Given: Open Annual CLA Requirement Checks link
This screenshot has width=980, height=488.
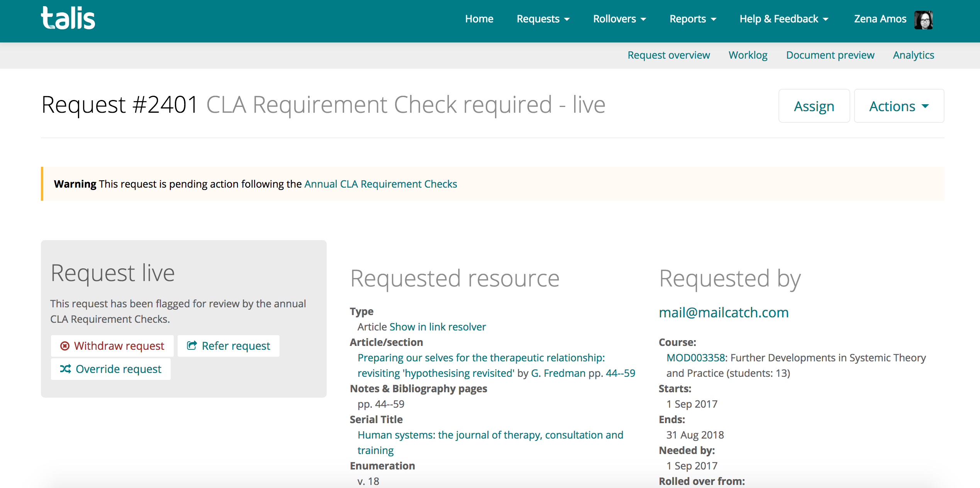Looking at the screenshot, I should (381, 184).
